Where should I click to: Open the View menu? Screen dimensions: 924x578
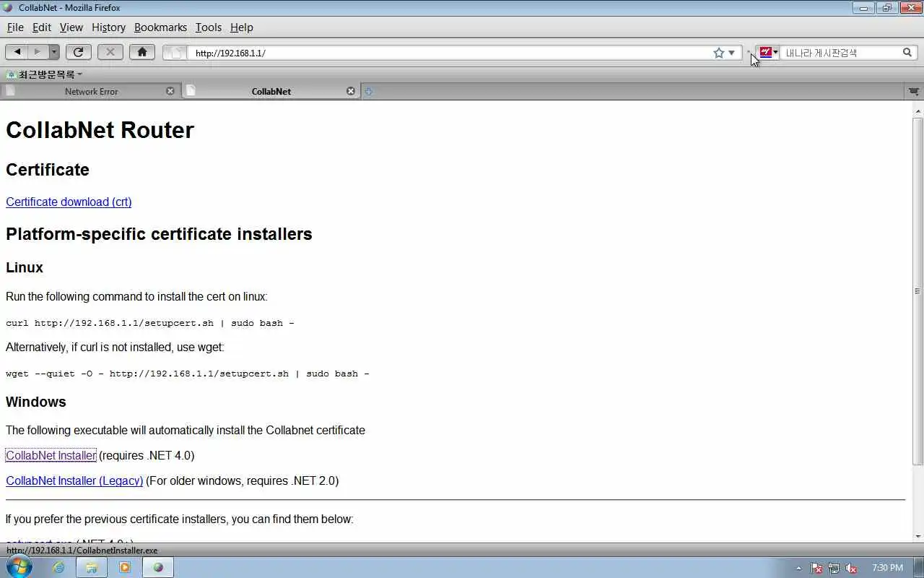click(x=71, y=27)
